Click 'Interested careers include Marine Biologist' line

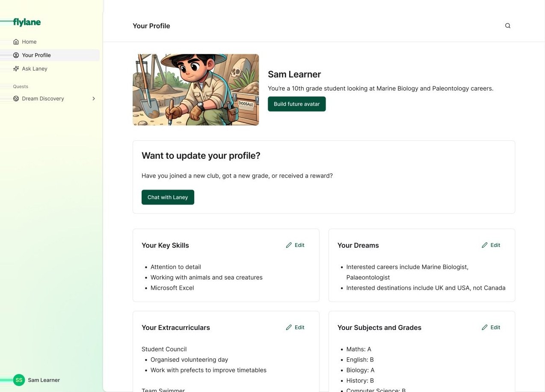click(x=407, y=272)
